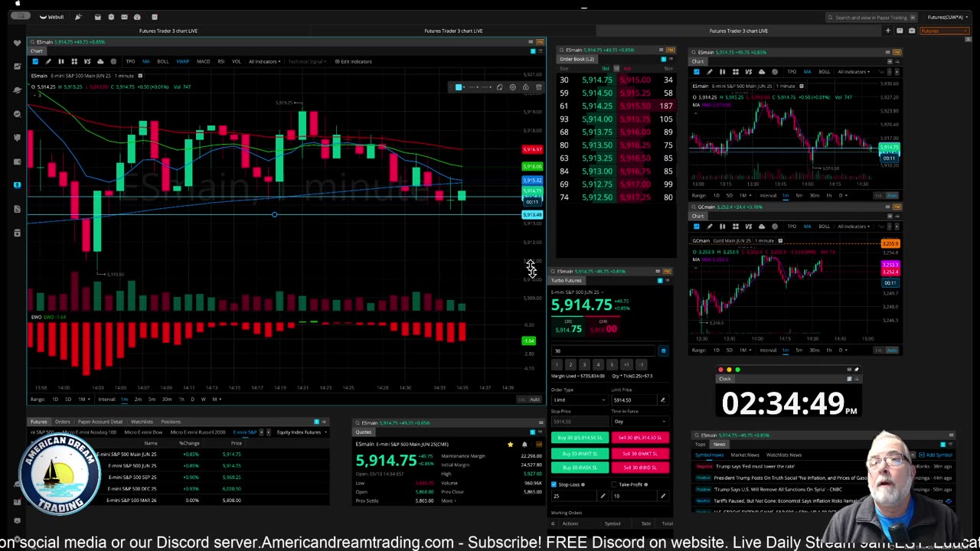The height and width of the screenshot is (551, 980).
Task: Click the paper trading search box
Action: (873, 17)
